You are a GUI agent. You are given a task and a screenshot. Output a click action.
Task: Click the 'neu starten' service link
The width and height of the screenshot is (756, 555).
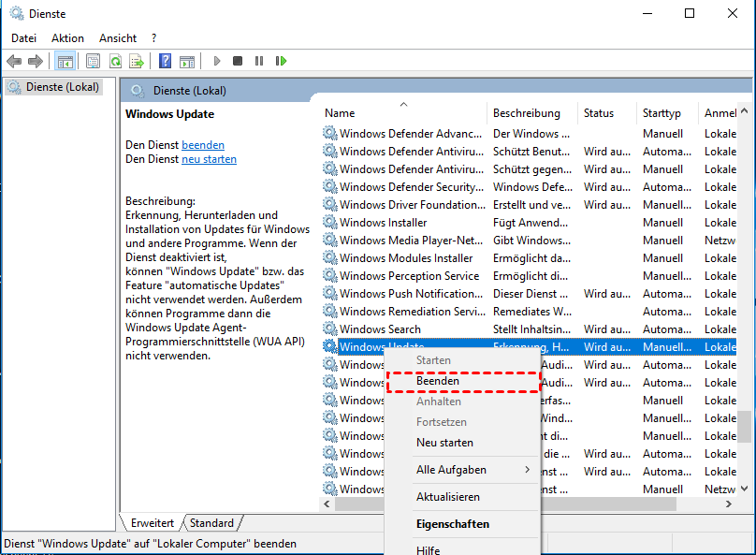(x=209, y=159)
